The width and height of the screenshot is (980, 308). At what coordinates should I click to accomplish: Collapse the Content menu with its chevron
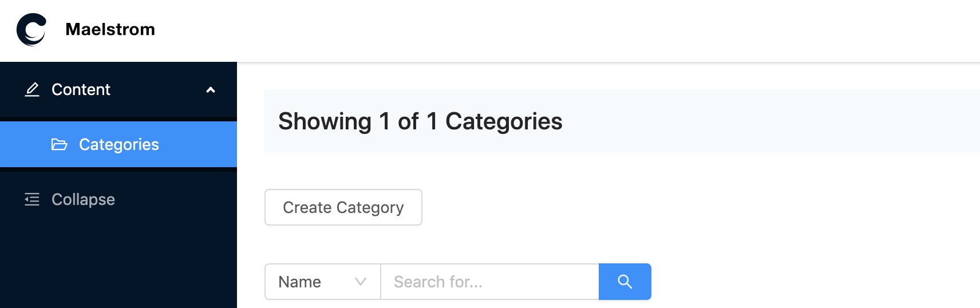tap(211, 90)
